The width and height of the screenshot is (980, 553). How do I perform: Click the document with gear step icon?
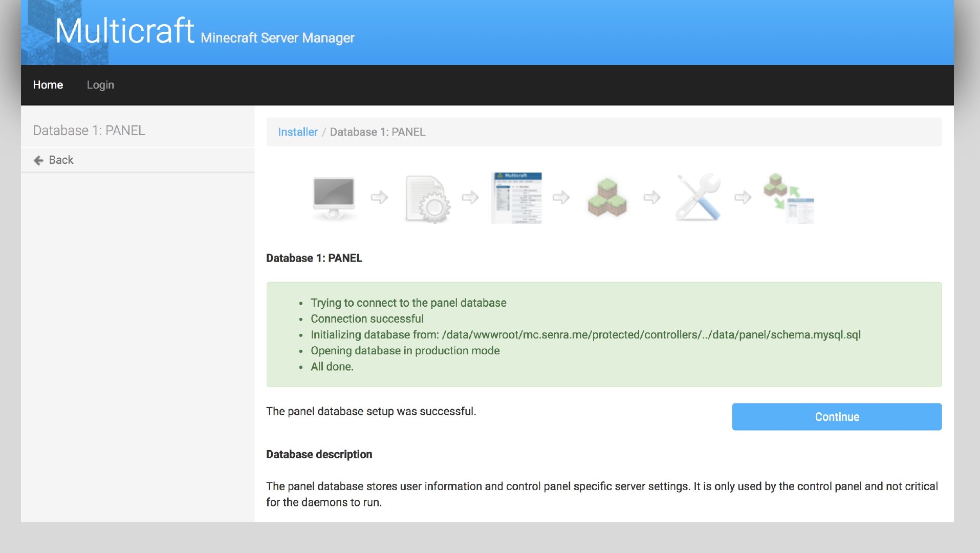pos(427,199)
